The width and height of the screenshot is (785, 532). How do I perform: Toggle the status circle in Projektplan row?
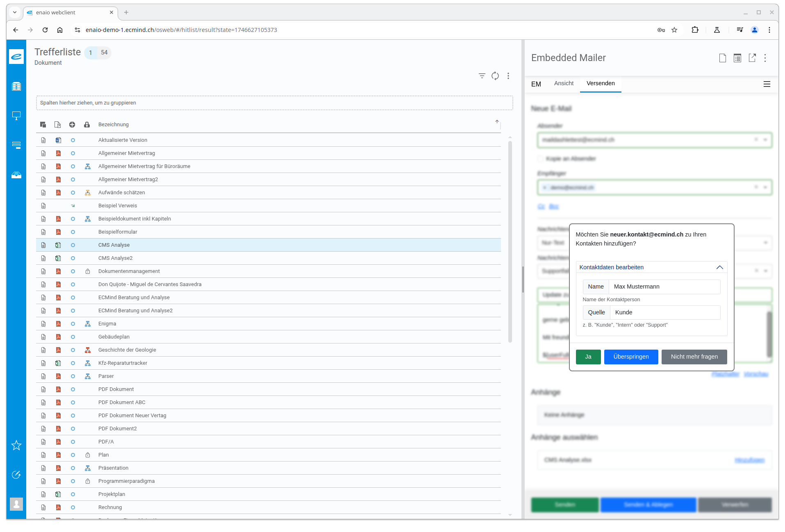click(73, 494)
